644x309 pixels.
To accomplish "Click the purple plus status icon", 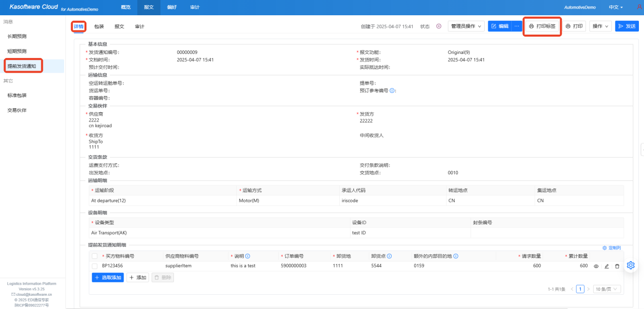I will click(x=439, y=26).
